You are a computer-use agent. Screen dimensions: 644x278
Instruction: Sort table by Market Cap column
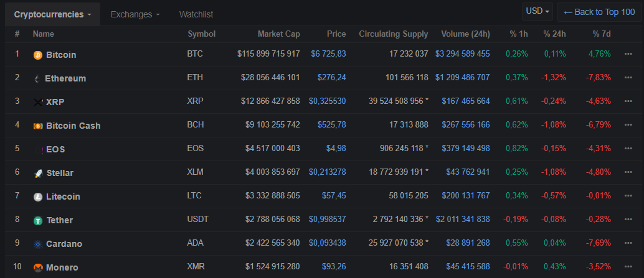[x=278, y=34]
